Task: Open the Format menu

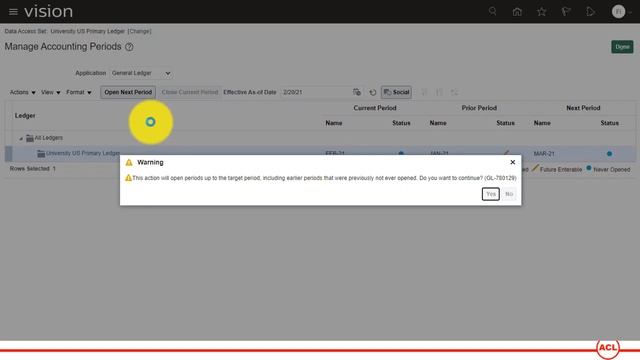Action: (x=79, y=92)
